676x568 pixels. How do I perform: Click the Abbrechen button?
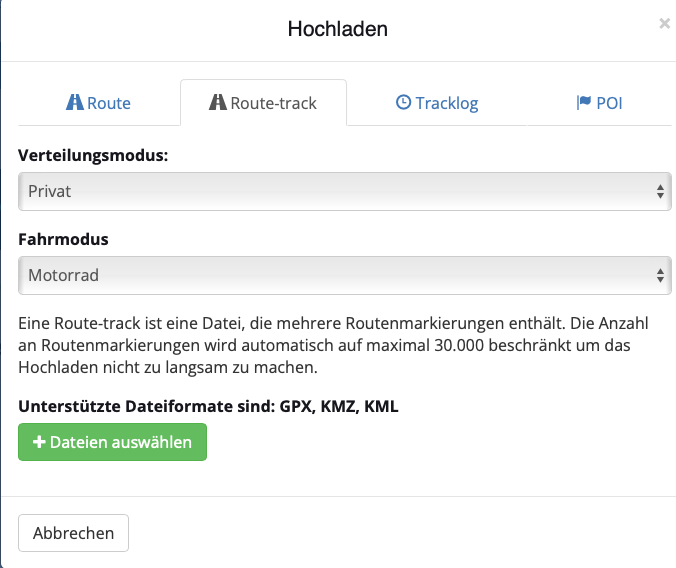73,533
